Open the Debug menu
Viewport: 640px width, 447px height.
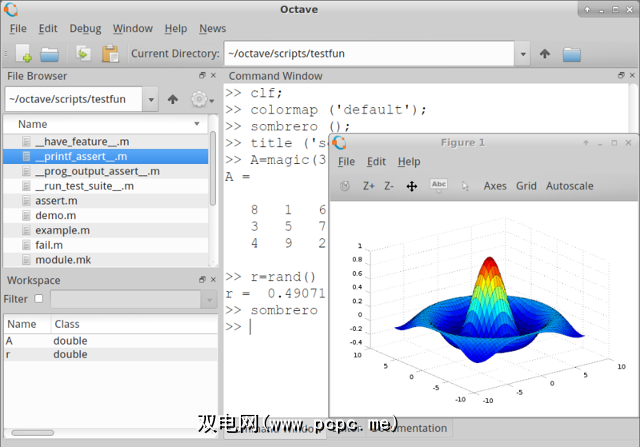coord(85,29)
